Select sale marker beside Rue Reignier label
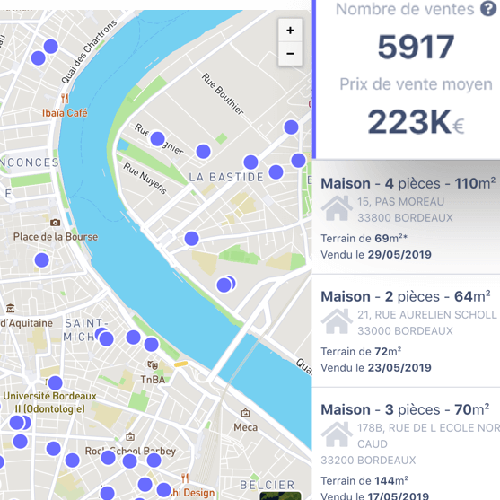Screen dimensions: 500x500 click(157, 139)
